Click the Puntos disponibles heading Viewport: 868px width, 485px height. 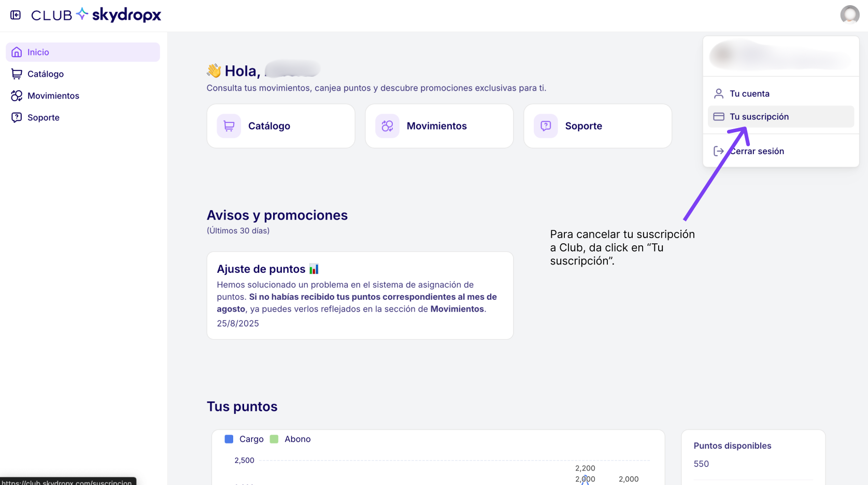732,446
